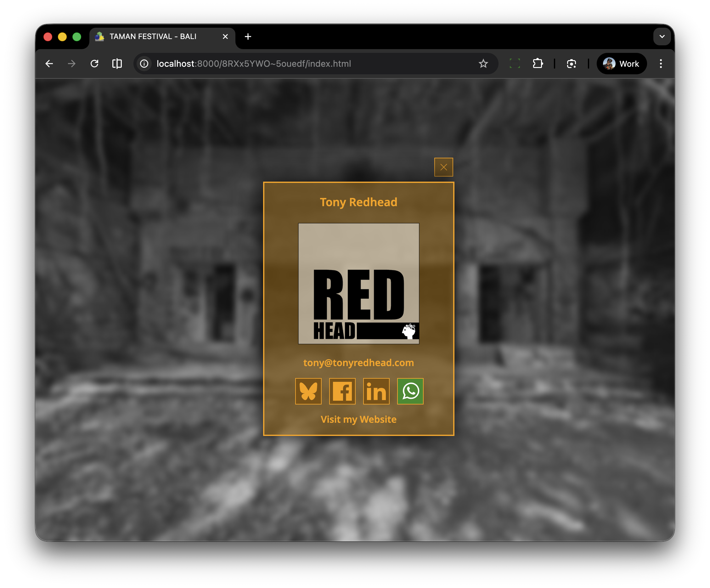The height and width of the screenshot is (588, 710).
Task: Bookmark this page with star icon
Action: click(483, 64)
